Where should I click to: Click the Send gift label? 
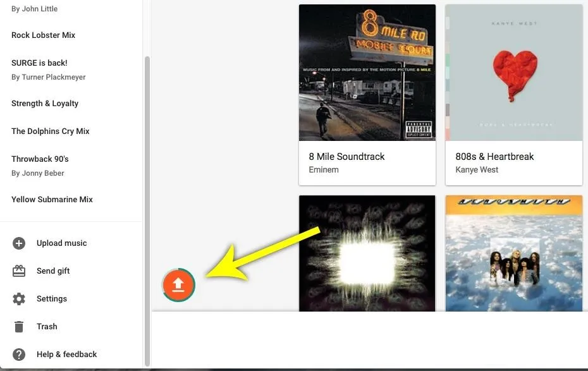[53, 271]
